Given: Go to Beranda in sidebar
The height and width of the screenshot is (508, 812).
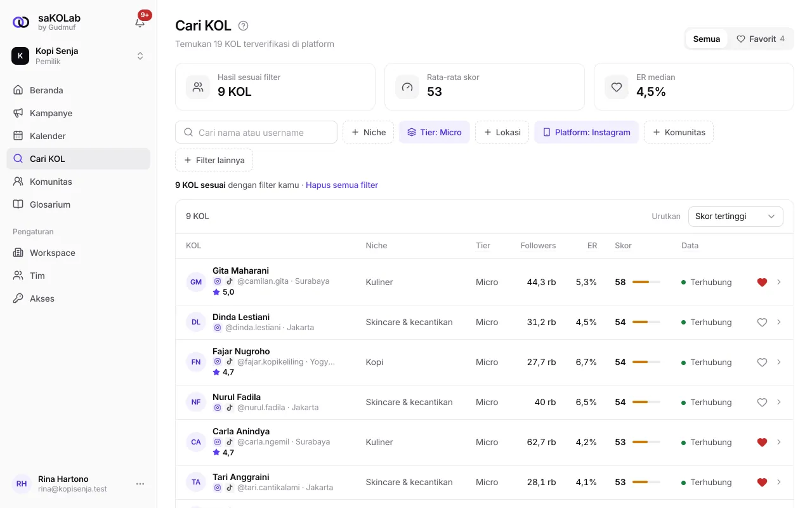Looking at the screenshot, I should pyautogui.click(x=78, y=90).
